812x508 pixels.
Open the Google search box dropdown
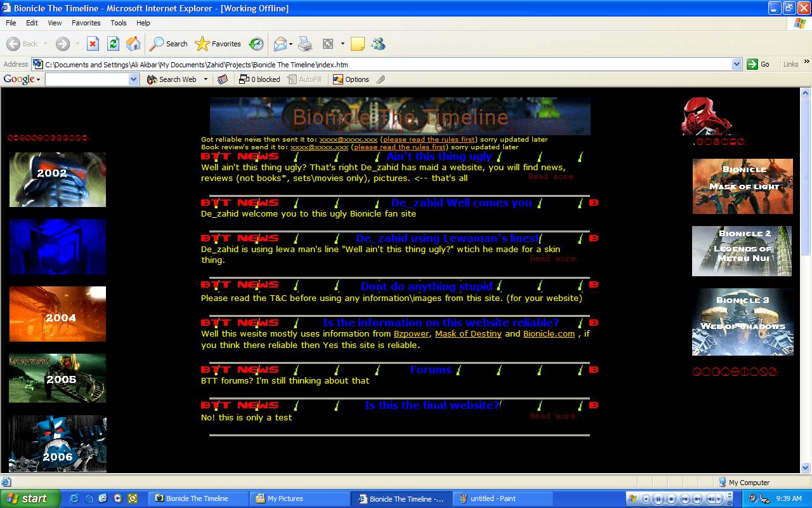coord(133,79)
